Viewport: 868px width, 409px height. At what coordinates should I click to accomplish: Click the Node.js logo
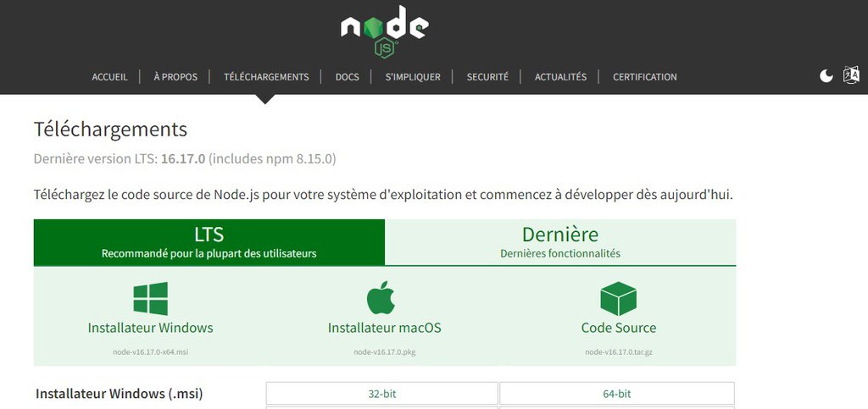pos(385,31)
